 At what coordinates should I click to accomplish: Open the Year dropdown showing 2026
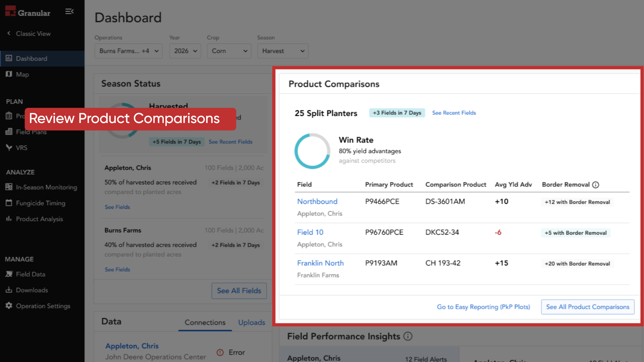[x=185, y=51]
